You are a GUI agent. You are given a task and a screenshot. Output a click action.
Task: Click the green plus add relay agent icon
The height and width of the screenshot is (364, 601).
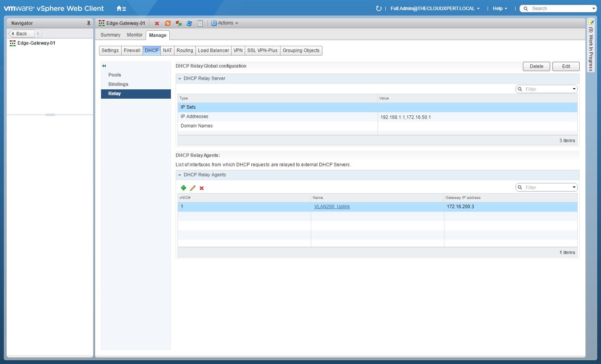183,188
